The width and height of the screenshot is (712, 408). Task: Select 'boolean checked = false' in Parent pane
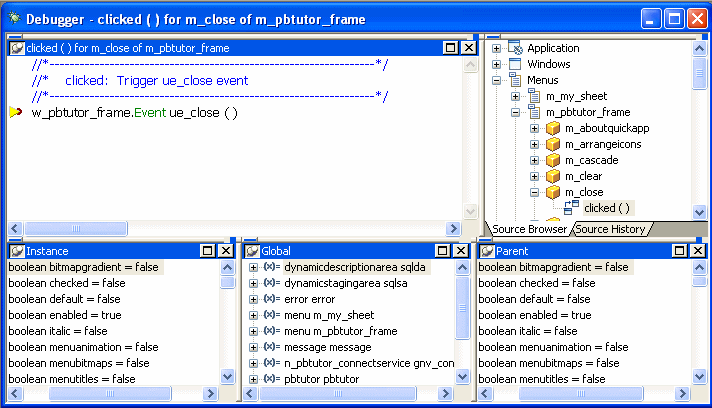537,283
